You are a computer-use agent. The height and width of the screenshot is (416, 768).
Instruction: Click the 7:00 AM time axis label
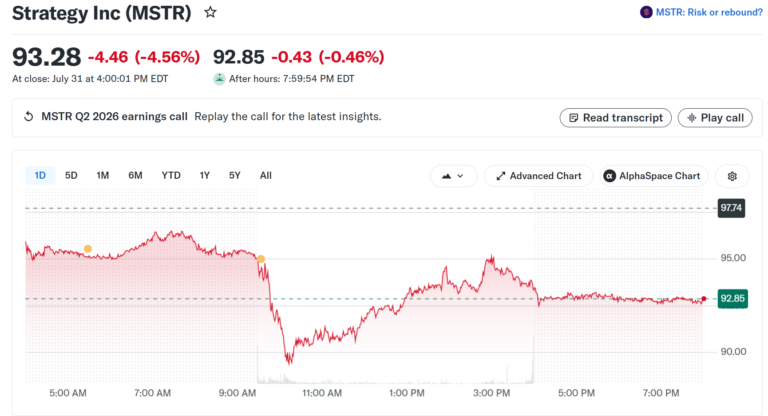(152, 393)
